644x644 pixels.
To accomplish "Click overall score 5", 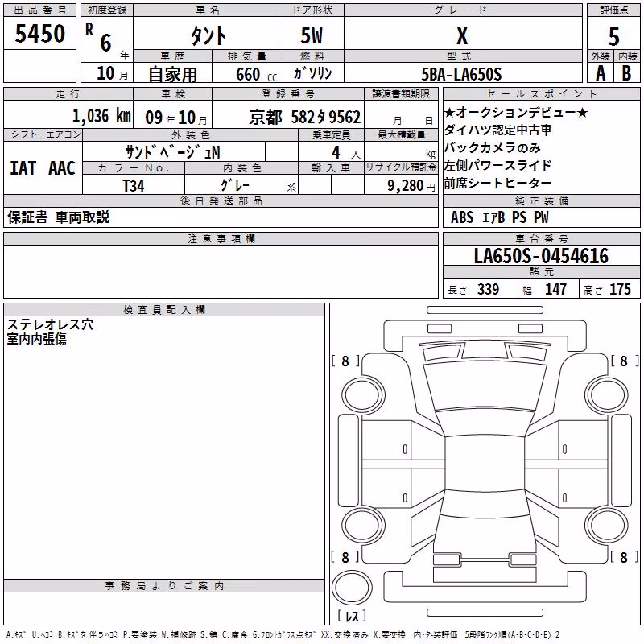I will pos(613,37).
